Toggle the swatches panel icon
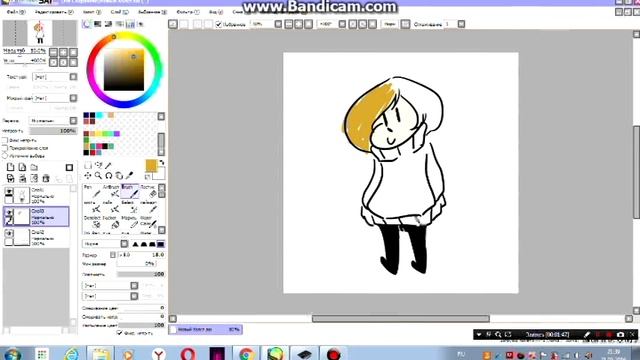Image resolution: width=640 pixels, height=360 pixels. click(x=130, y=24)
